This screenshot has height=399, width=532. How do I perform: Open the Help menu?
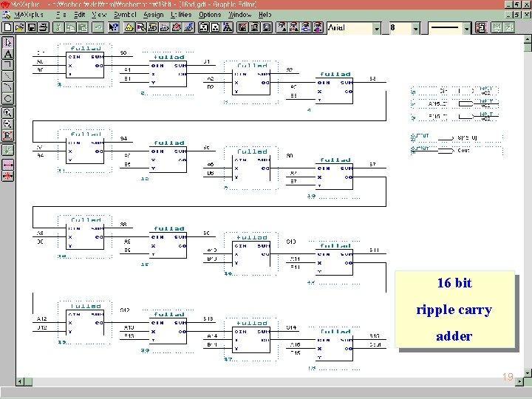coord(265,15)
